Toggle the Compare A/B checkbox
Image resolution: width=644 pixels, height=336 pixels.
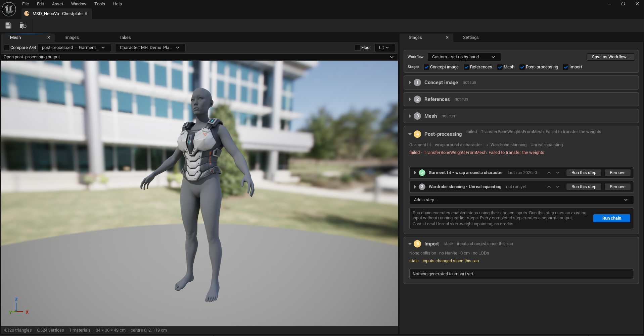pyautogui.click(x=7, y=48)
